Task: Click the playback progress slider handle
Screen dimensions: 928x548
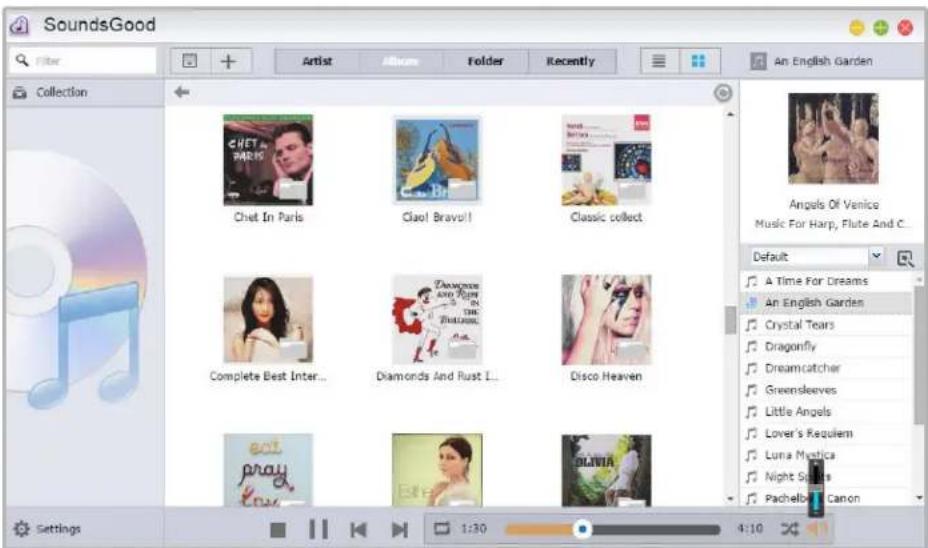Action: pos(582,528)
